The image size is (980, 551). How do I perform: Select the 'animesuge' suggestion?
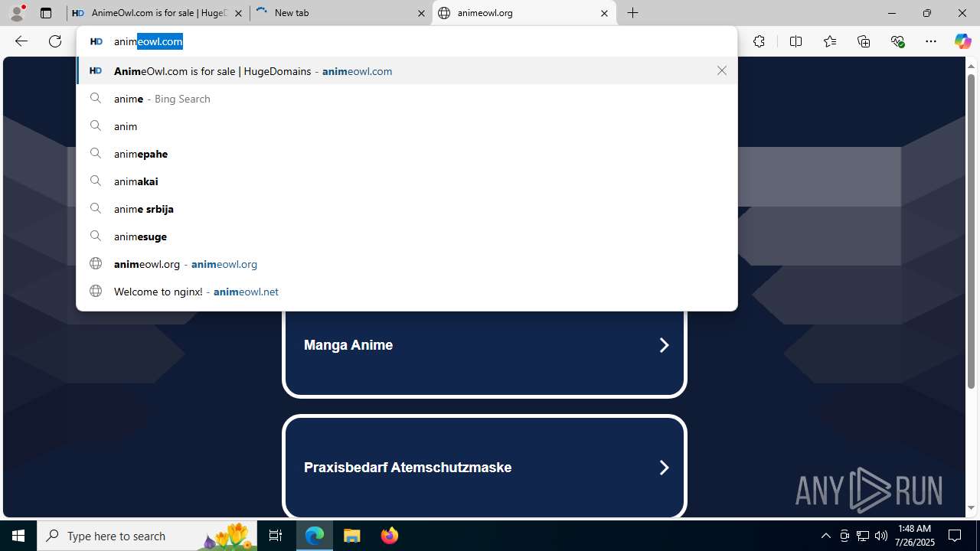tap(407, 236)
